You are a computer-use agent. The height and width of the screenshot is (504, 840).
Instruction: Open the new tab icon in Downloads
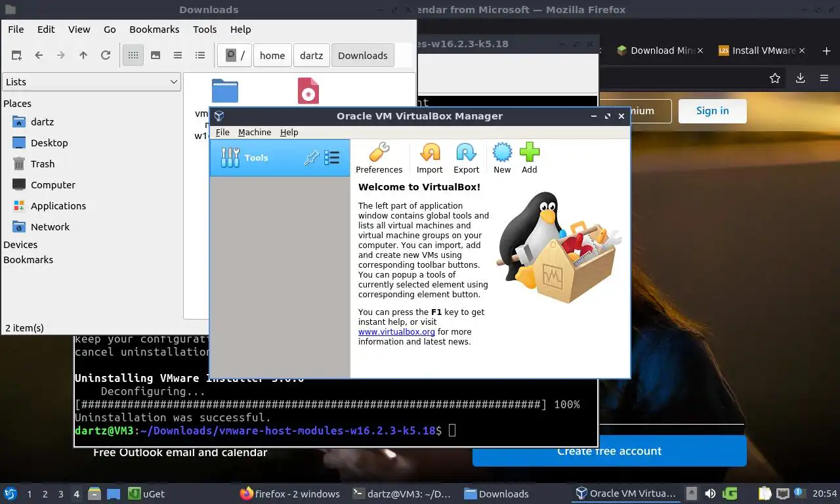coord(16,56)
